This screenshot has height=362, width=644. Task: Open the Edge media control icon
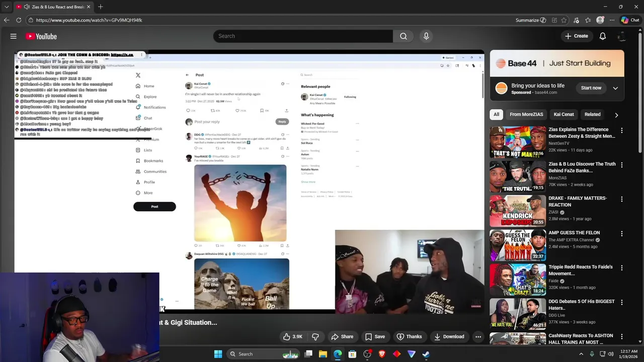[x=576, y=20]
